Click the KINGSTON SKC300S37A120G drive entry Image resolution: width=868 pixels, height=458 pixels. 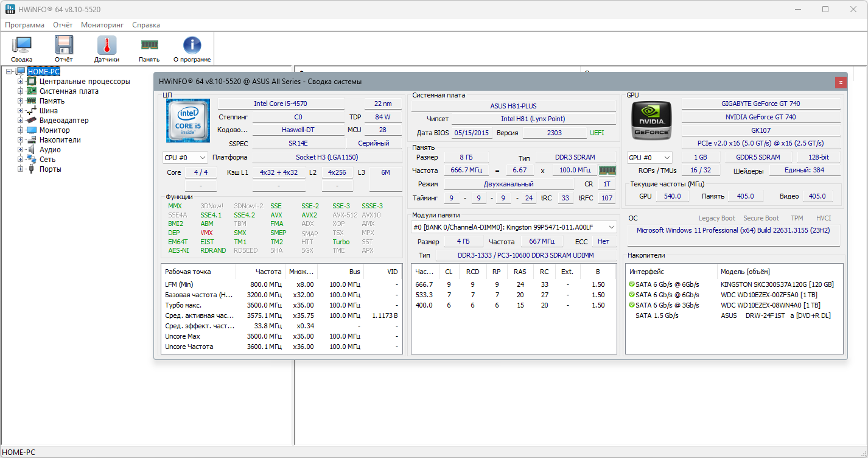click(x=777, y=284)
